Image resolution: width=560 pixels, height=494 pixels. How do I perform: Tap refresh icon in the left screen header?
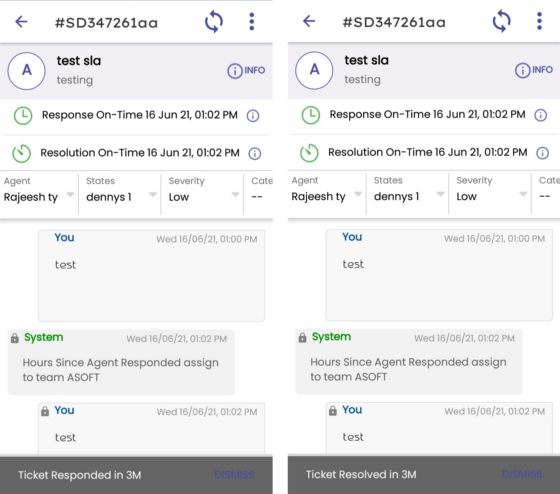(x=214, y=22)
